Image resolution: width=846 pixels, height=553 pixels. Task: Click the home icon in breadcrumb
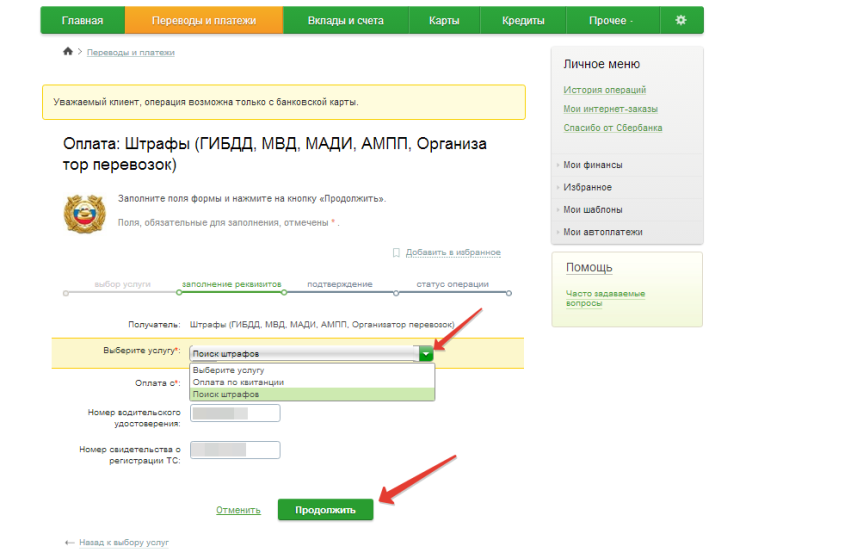pos(67,51)
